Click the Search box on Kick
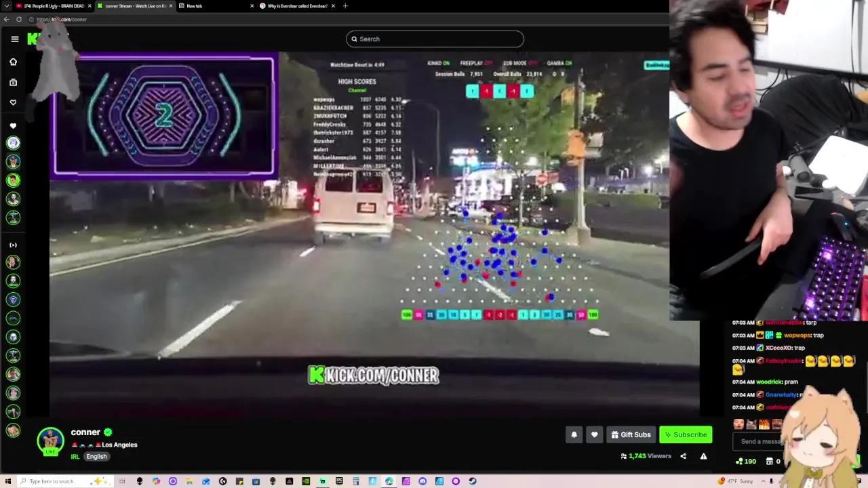The image size is (868, 488). [435, 39]
